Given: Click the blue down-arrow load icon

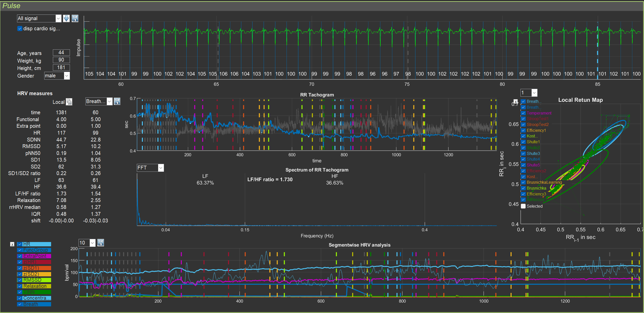Looking at the screenshot, I should (x=66, y=18).
